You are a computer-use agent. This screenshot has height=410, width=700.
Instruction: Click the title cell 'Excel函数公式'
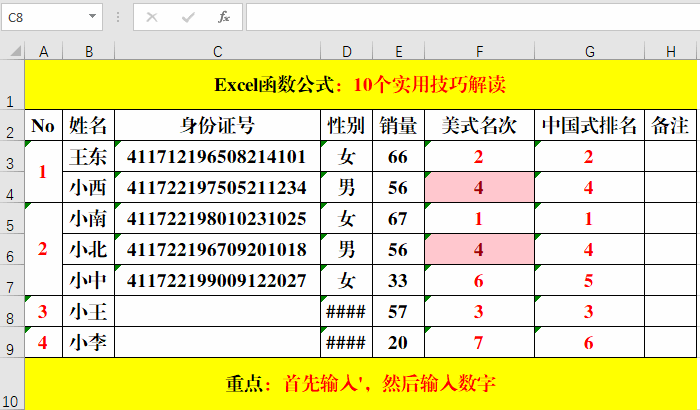[361, 84]
